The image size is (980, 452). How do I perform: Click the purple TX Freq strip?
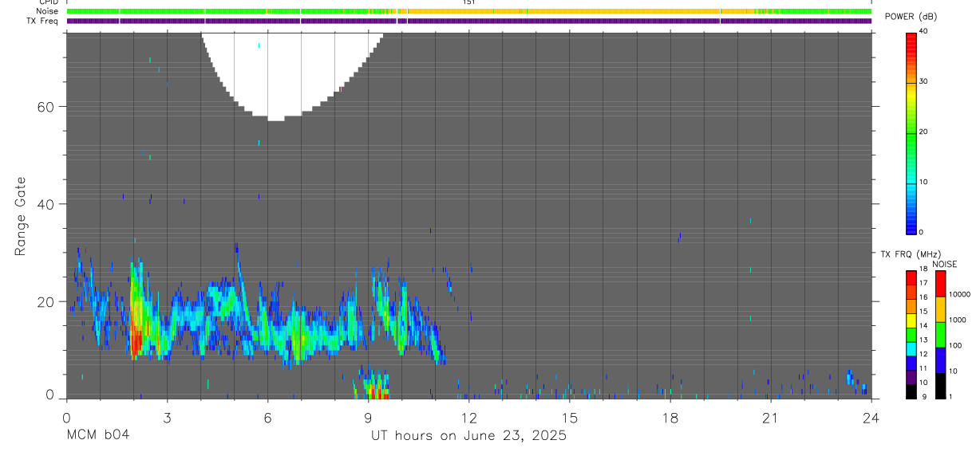pos(469,21)
